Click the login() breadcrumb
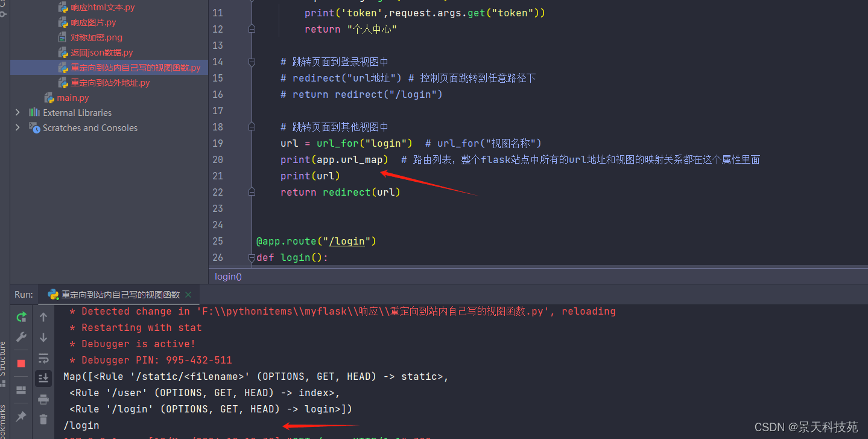868x439 pixels. (228, 277)
